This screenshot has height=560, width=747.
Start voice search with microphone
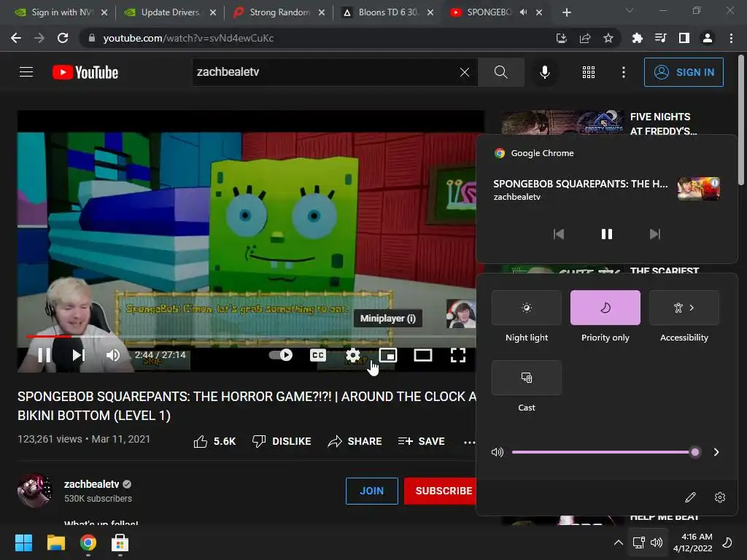coord(544,72)
